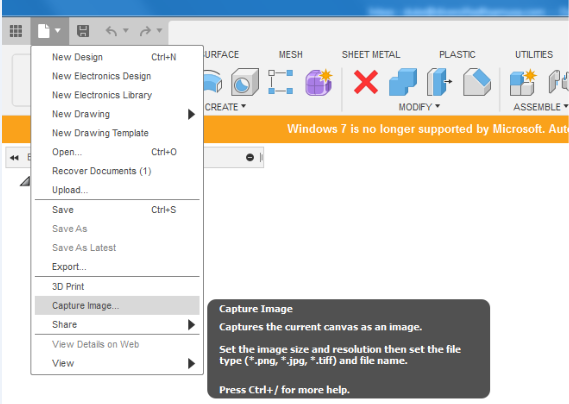Select the Create Form purple box icon

point(319,82)
